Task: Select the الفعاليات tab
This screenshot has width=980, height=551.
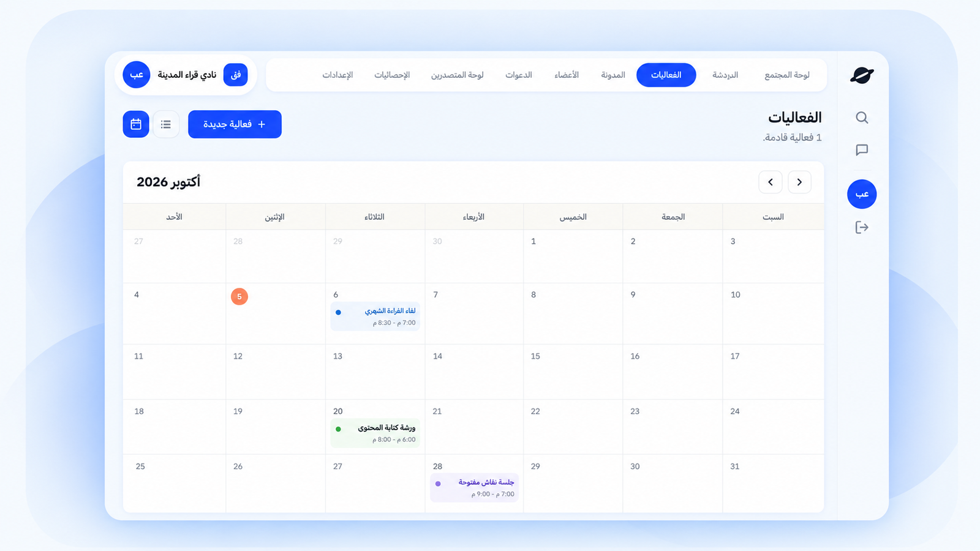Action: pyautogui.click(x=666, y=75)
